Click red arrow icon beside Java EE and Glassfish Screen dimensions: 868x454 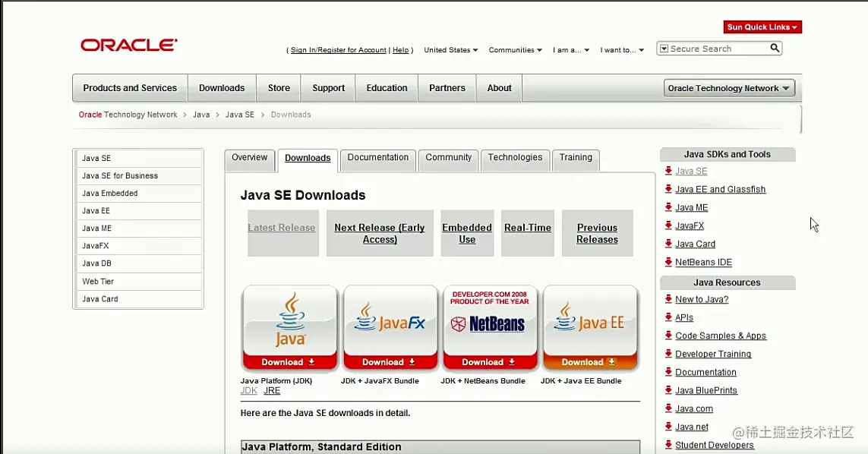tap(668, 189)
